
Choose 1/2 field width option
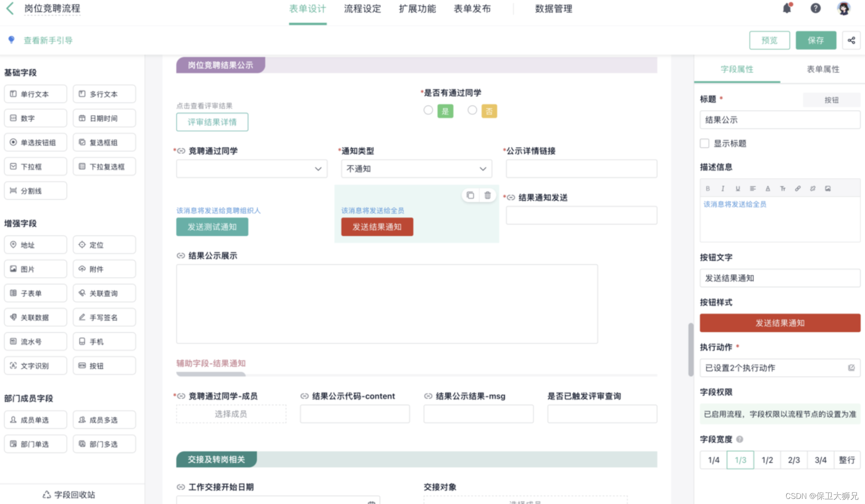tap(767, 460)
